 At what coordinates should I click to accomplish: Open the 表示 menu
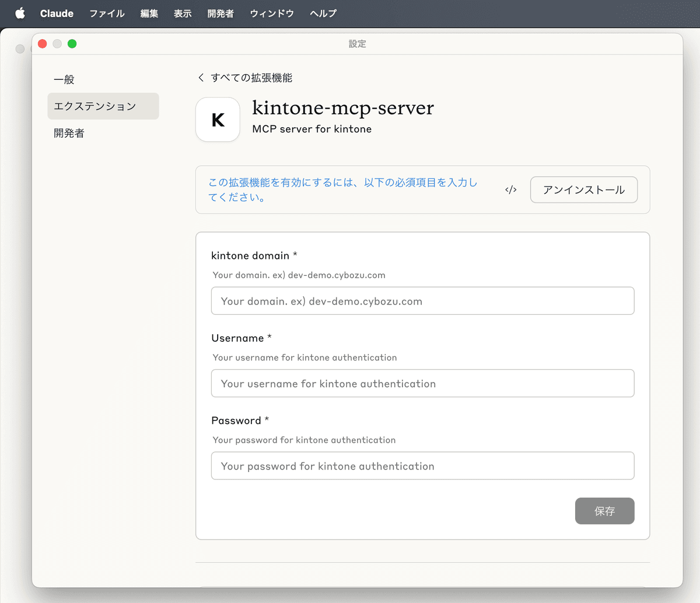[x=183, y=13]
